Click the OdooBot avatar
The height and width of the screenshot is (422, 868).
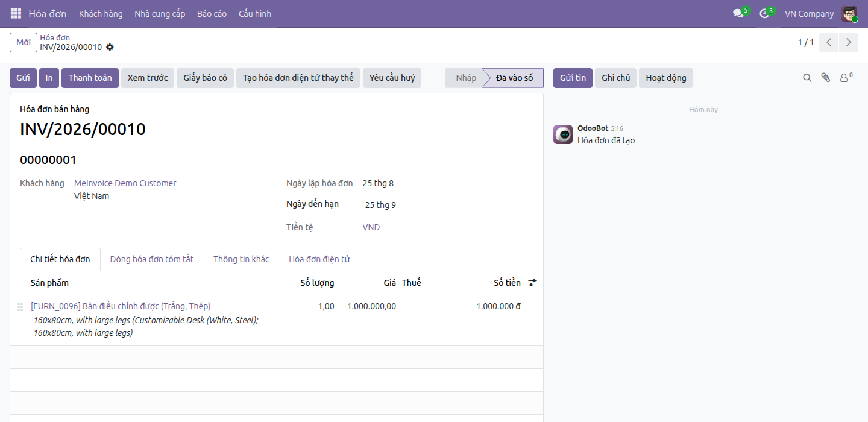point(563,134)
